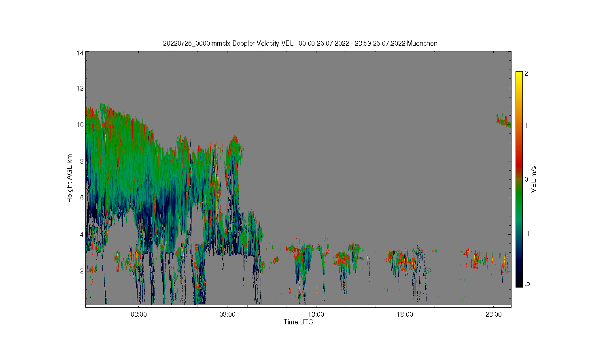The width and height of the screenshot is (607, 364).
Task: Click the 'Time UTC' axis title
Action: [x=298, y=322]
